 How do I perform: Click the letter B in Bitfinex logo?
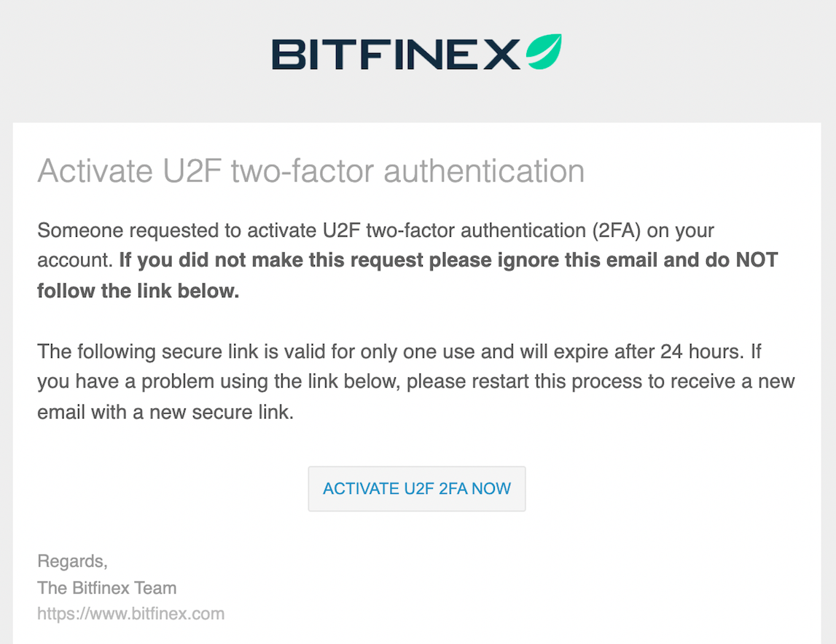288,55
